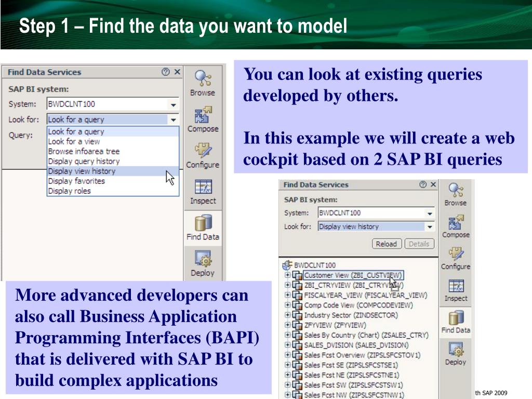Image resolution: width=532 pixels, height=399 pixels.
Task: Select 'Display view history' in the open list
Action: tap(113, 171)
